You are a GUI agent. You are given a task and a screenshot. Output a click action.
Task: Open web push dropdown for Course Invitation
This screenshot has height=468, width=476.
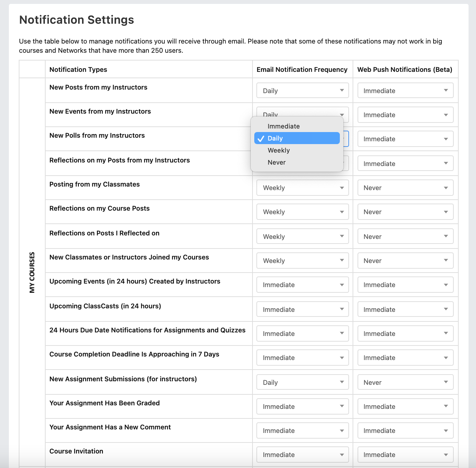pyautogui.click(x=405, y=455)
